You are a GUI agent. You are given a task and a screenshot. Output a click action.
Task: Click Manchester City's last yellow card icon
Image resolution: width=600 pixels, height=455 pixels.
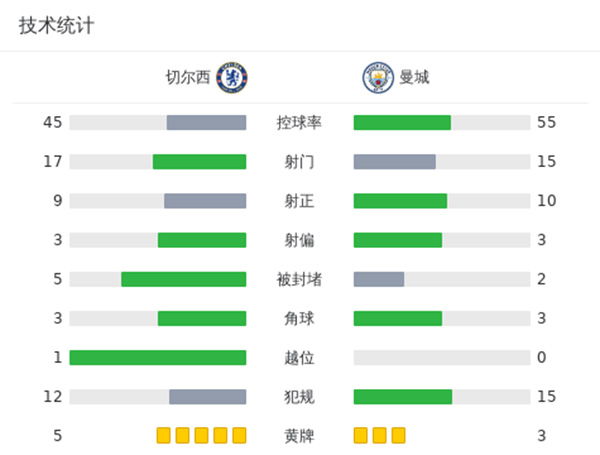pyautogui.click(x=398, y=435)
